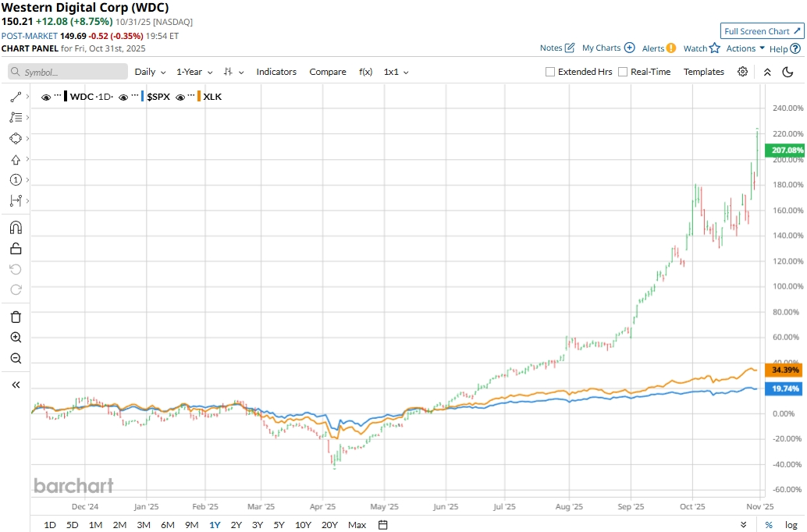807x532 pixels.
Task: Click the My Charts link
Action: tap(601, 48)
